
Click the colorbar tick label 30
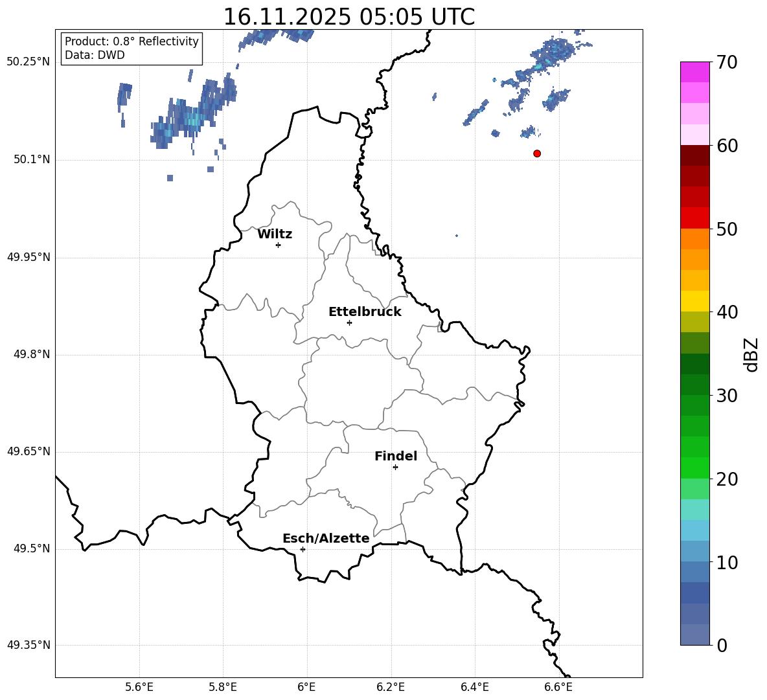(x=727, y=396)
